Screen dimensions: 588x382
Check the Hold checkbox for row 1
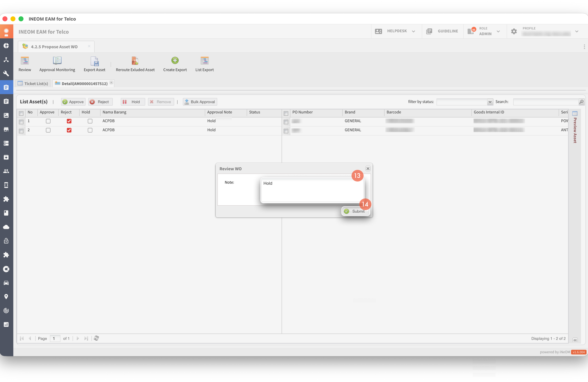[90, 121]
